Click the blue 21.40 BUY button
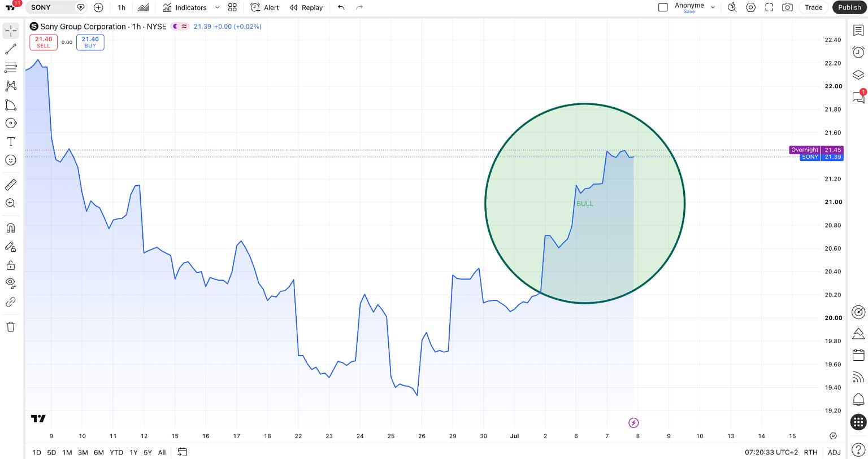Screen dimensions: 868x459 [90, 42]
